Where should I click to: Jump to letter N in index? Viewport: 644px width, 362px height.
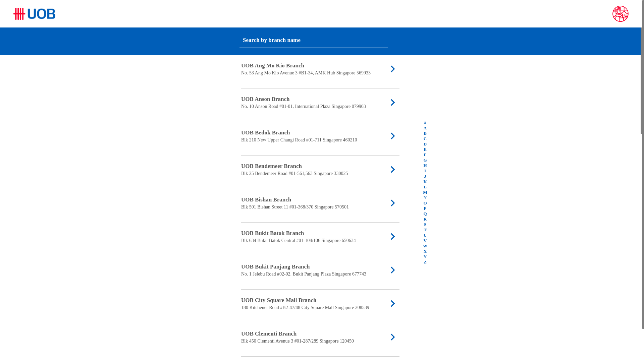pos(425,198)
